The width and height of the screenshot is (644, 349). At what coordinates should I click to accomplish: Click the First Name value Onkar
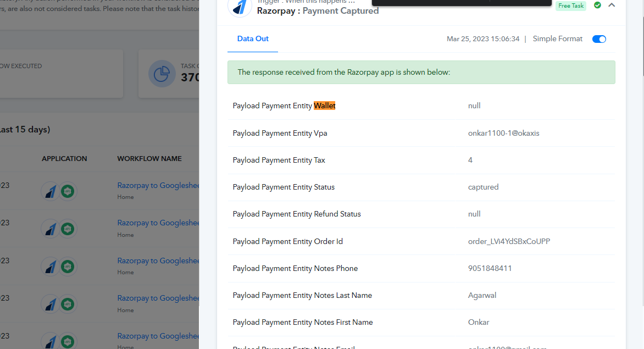tap(479, 322)
